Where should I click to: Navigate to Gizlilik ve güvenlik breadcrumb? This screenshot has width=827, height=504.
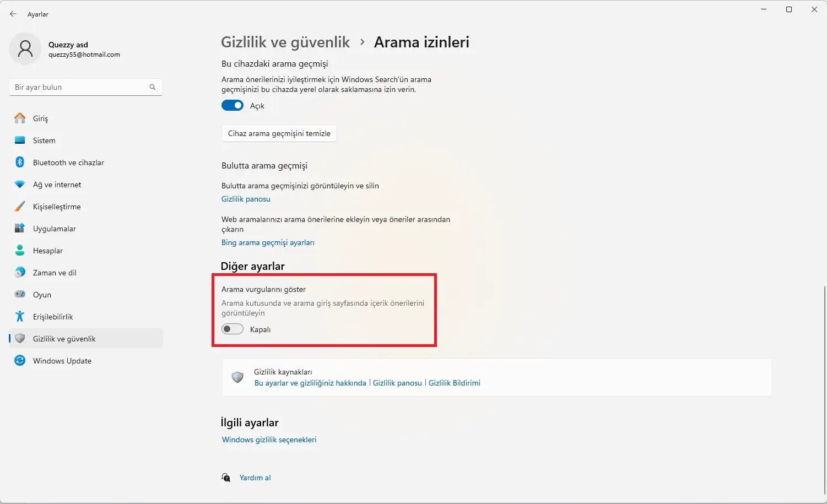[285, 42]
